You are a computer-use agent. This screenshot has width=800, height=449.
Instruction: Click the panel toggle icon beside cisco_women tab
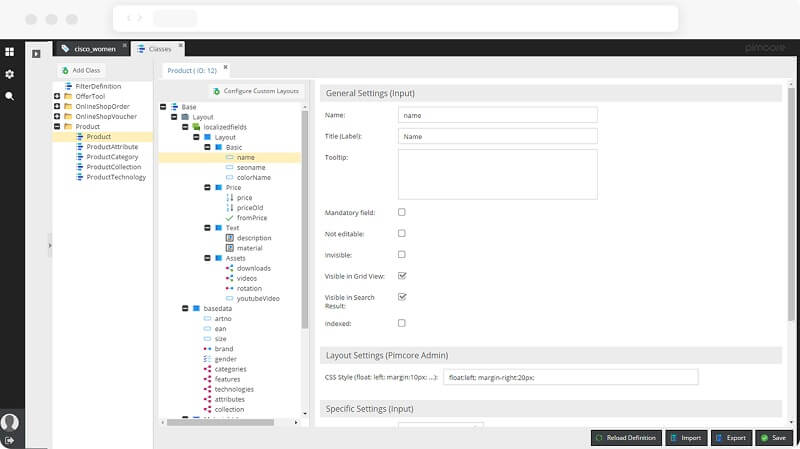pyautogui.click(x=36, y=54)
